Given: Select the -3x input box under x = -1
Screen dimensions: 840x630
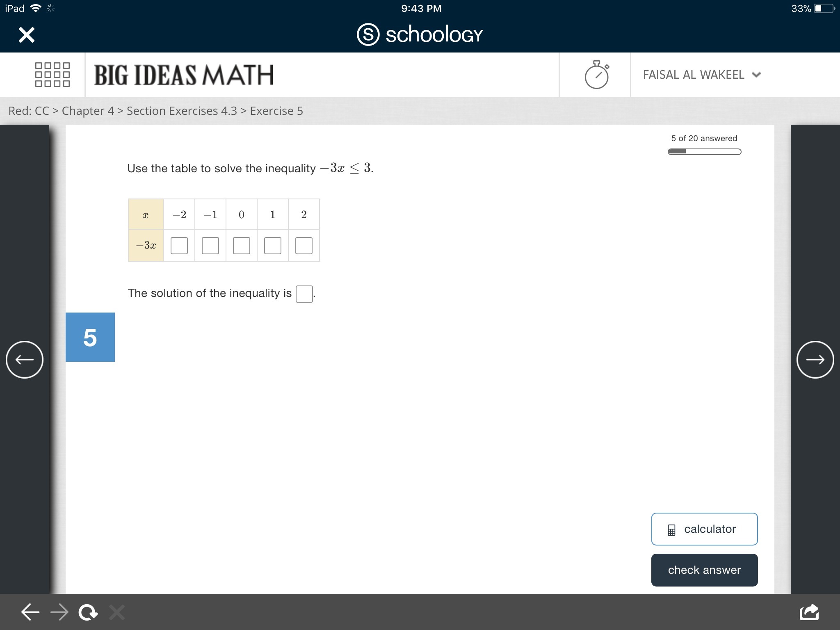Looking at the screenshot, I should [x=210, y=246].
